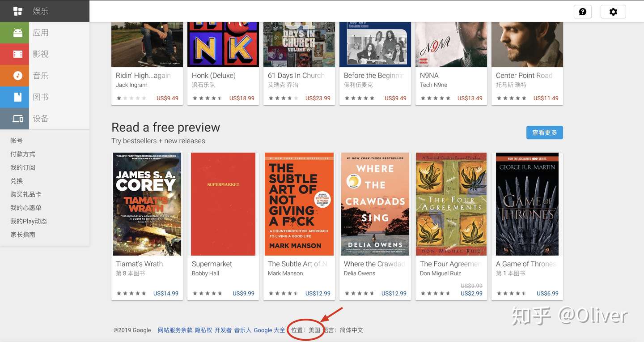Click the 查看更多 button
This screenshot has height=342, width=644.
pos(545,133)
